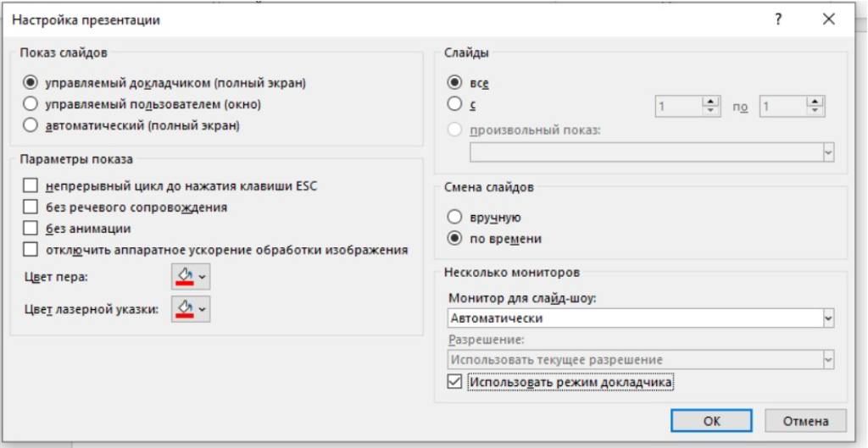Viewport: 868px width, 448px height.
Task: Click the help question mark icon
Action: pyautogui.click(x=778, y=19)
